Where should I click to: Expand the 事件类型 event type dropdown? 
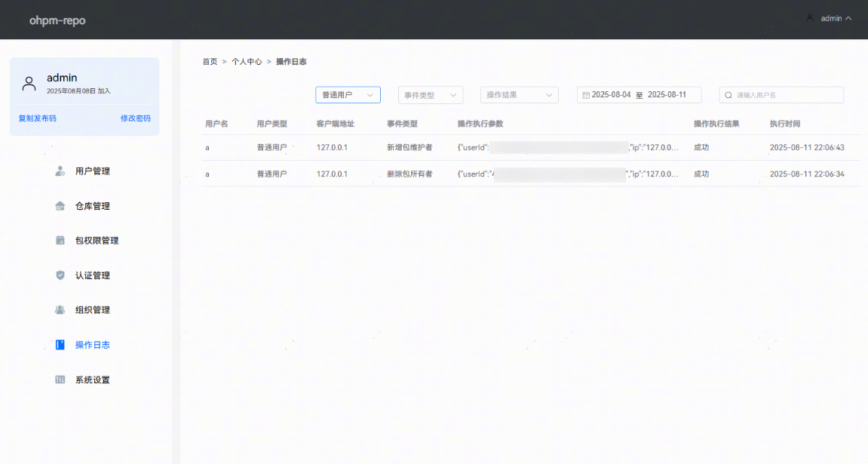pos(430,95)
